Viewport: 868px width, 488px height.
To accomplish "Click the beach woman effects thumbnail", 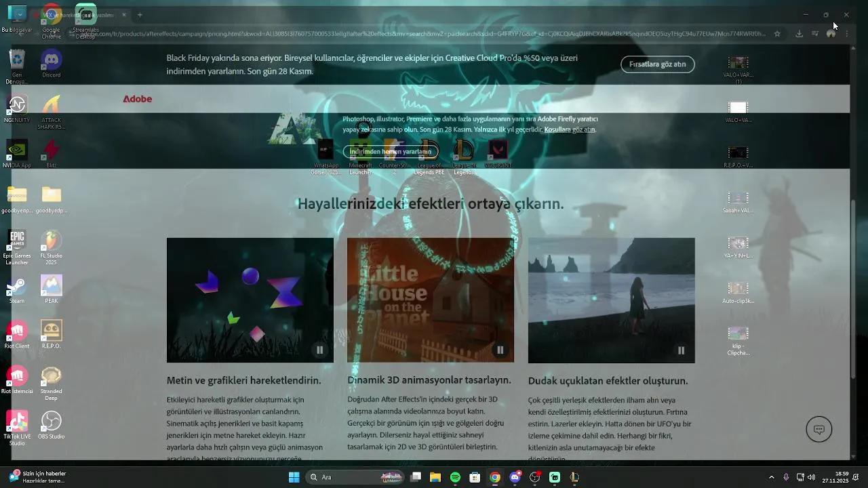I will point(612,300).
